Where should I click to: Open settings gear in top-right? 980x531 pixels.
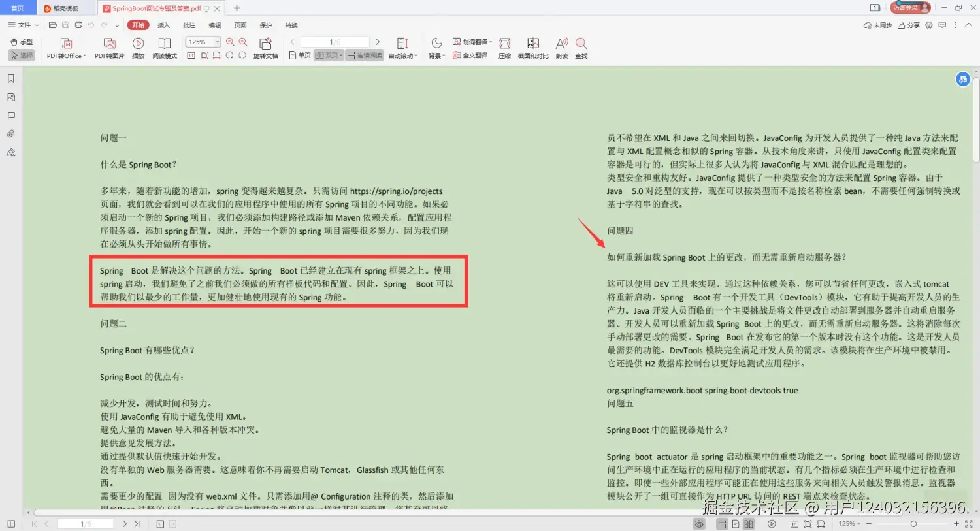point(929,25)
